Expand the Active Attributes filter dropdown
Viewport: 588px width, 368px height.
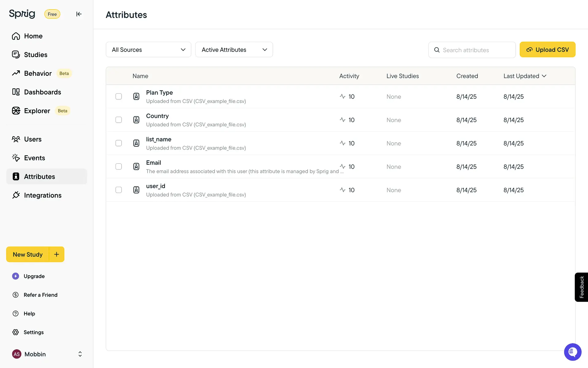pos(234,50)
